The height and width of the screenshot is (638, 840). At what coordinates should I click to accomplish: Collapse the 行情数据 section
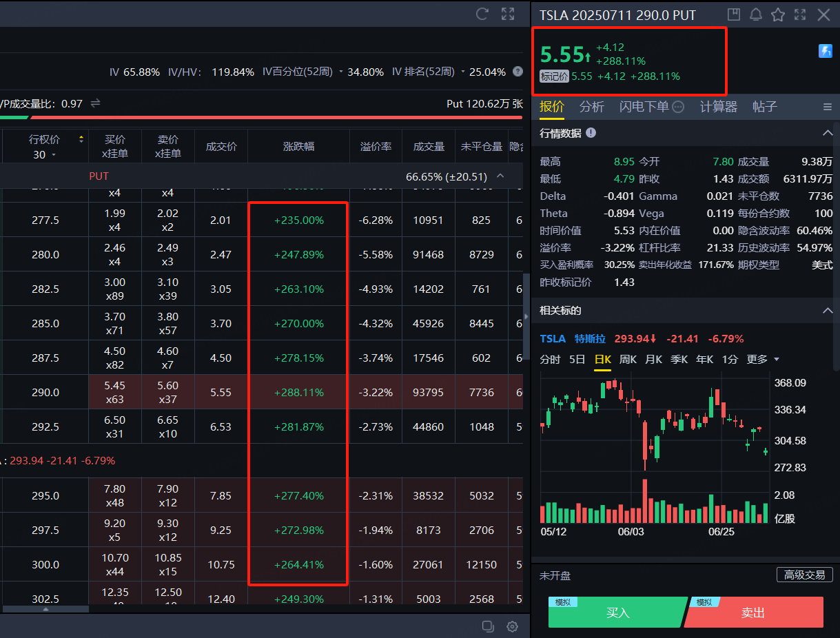(828, 133)
